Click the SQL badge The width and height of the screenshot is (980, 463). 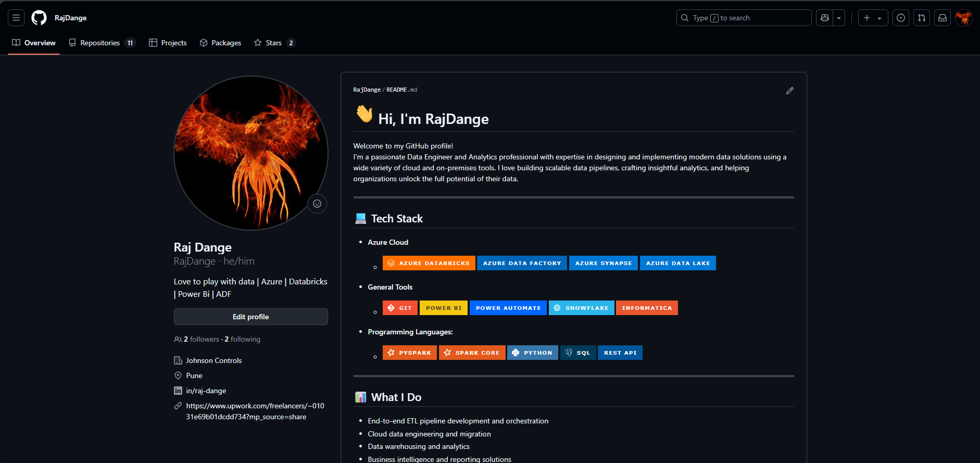578,353
